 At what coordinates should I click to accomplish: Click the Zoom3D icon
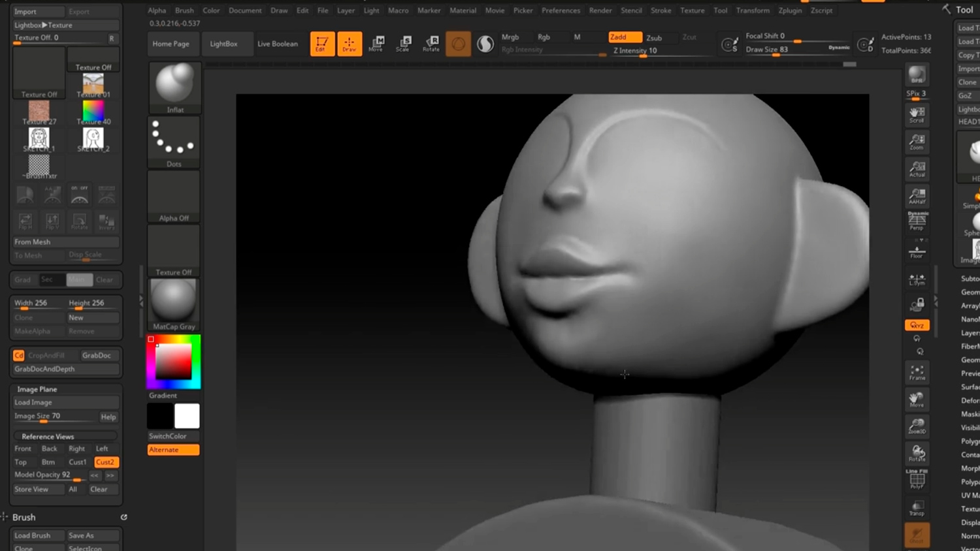pos(917,426)
